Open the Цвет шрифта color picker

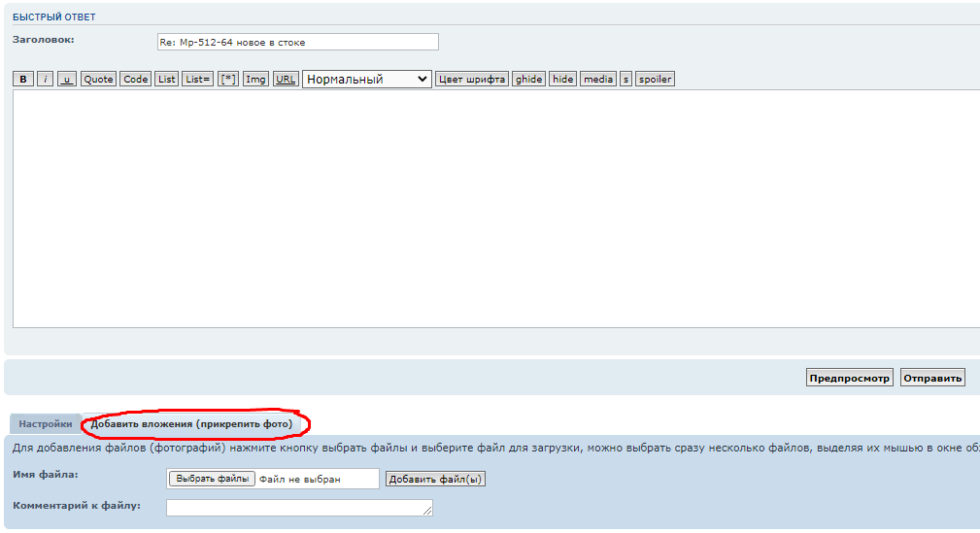472,80
